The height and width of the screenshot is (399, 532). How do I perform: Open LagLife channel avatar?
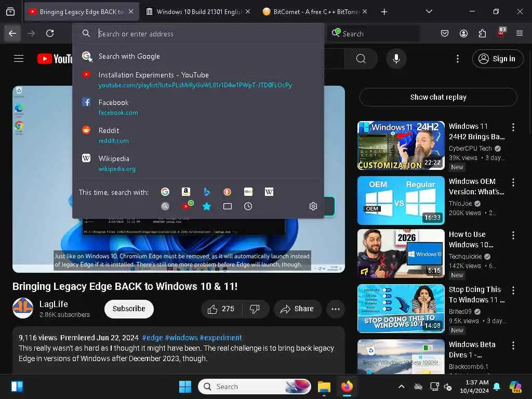(23, 309)
